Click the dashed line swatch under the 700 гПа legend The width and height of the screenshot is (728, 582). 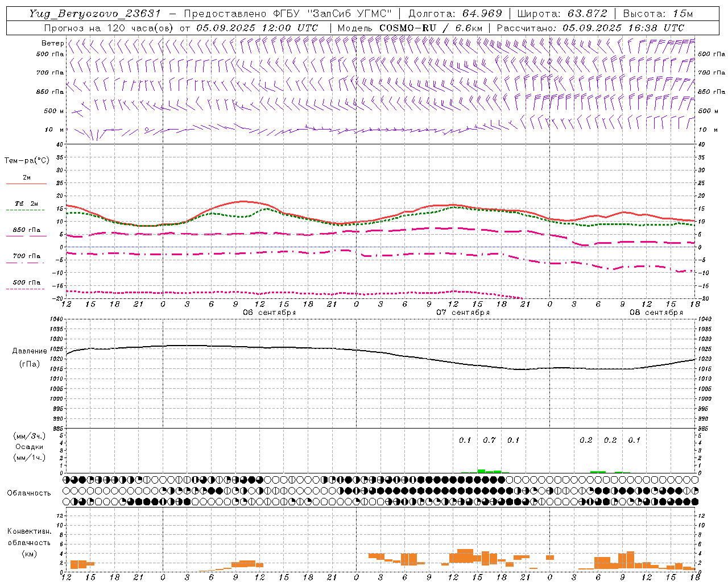(x=26, y=263)
